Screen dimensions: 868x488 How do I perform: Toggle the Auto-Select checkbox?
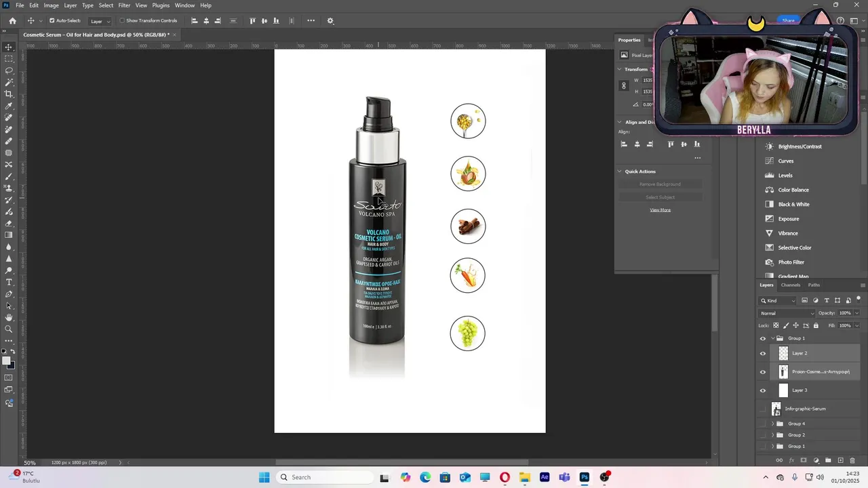[x=52, y=20]
